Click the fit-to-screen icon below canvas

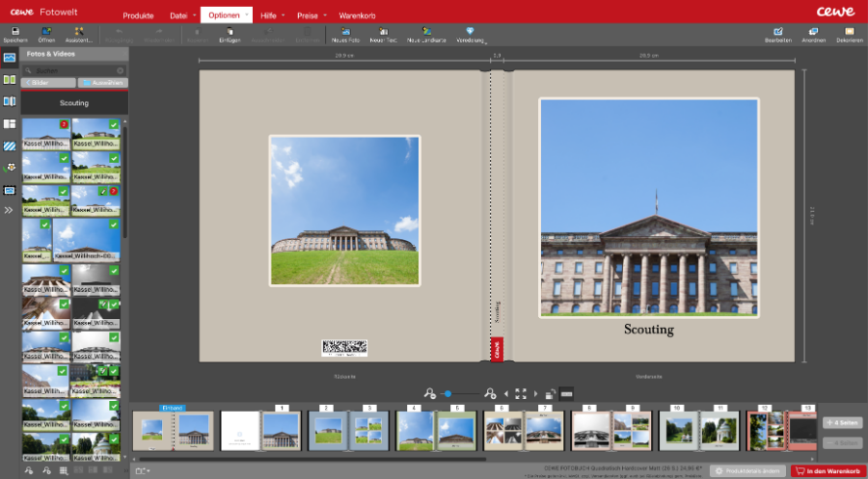click(x=521, y=393)
